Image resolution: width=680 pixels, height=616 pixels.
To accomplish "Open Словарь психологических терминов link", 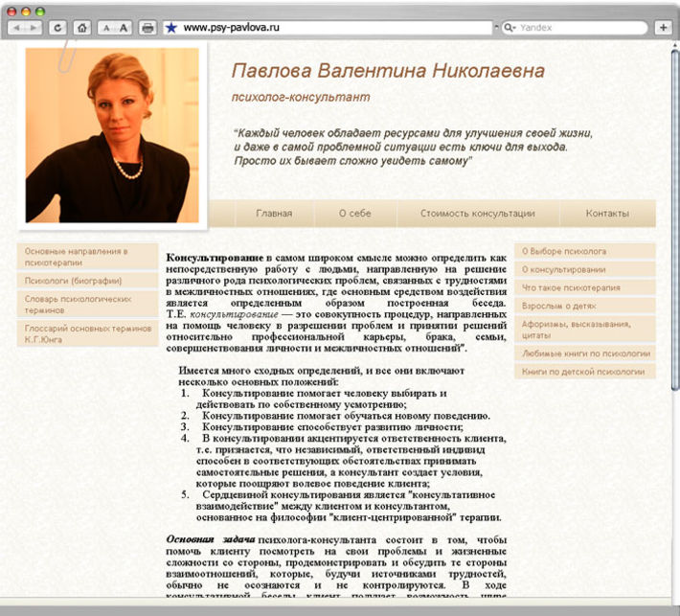I will (87, 305).
